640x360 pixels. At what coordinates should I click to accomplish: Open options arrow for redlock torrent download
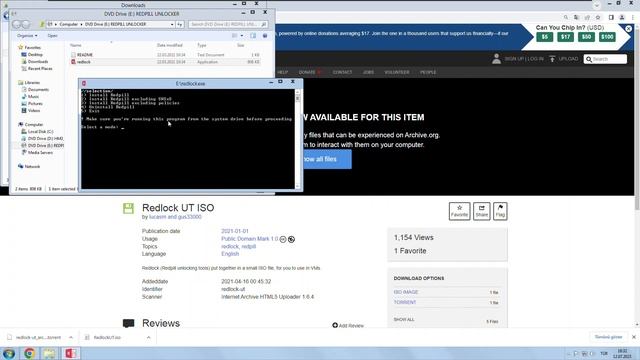click(x=71, y=338)
